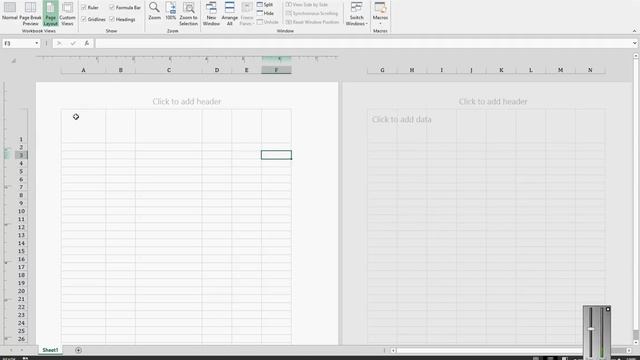Click inside the Name Box showing F3
Screen dimensions: 640x360
[x=18, y=43]
